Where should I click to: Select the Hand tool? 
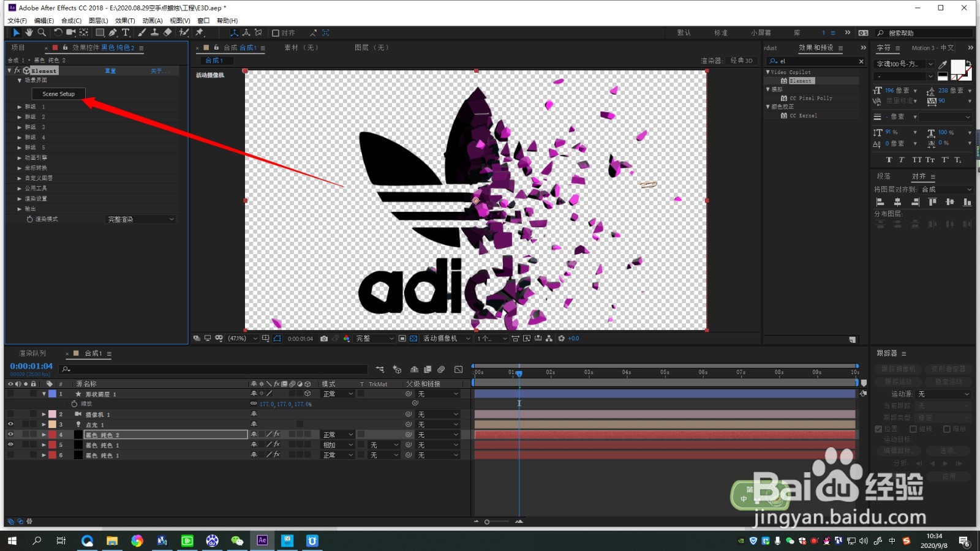point(29,32)
